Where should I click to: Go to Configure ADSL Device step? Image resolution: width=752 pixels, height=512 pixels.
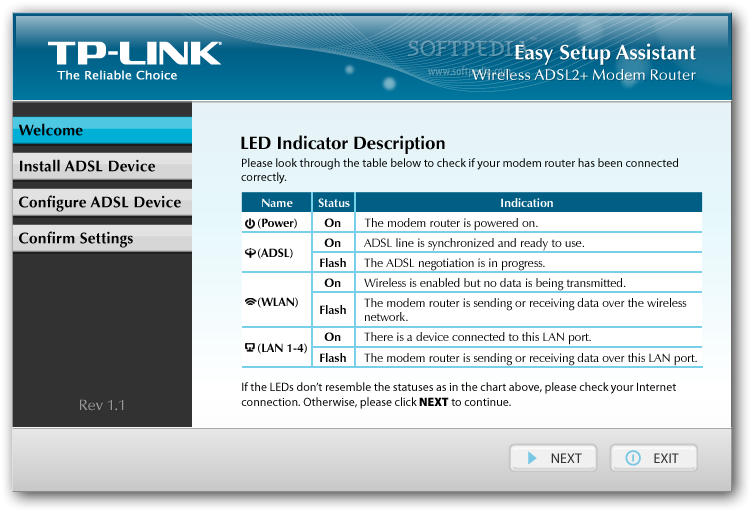click(102, 202)
